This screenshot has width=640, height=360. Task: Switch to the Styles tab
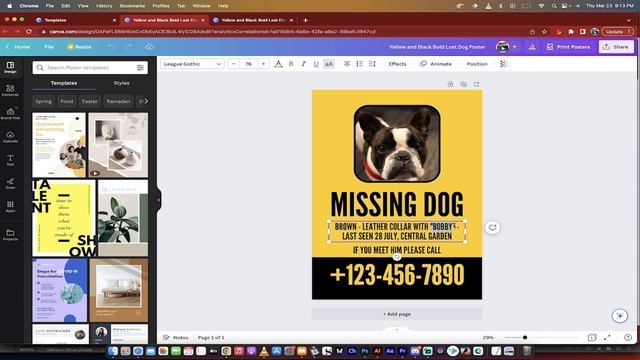122,83
